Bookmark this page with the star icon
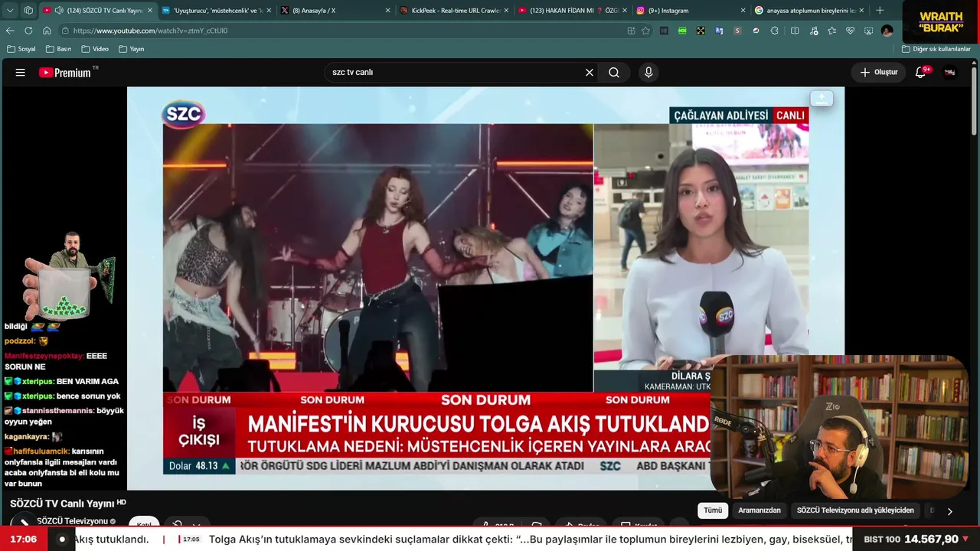Viewport: 980px width, 551px height. 645,31
